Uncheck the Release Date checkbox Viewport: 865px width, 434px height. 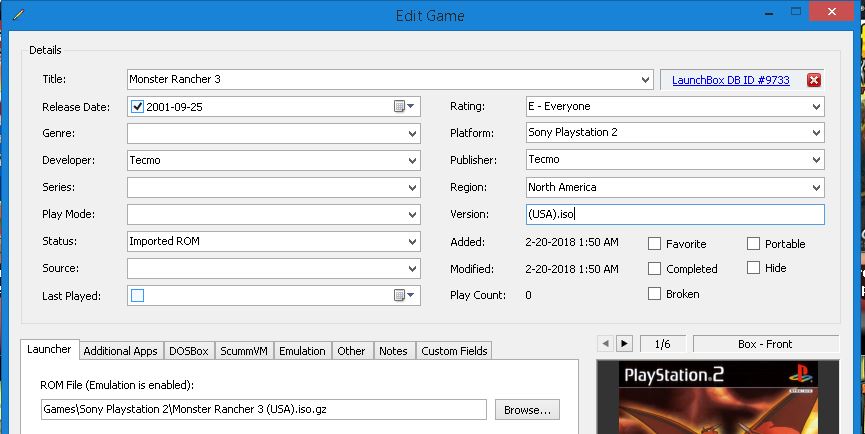(x=137, y=106)
